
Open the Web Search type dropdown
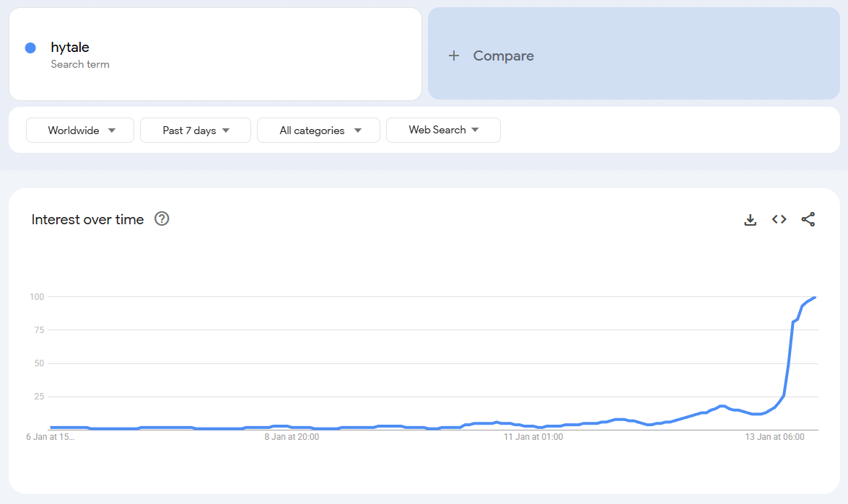point(443,130)
